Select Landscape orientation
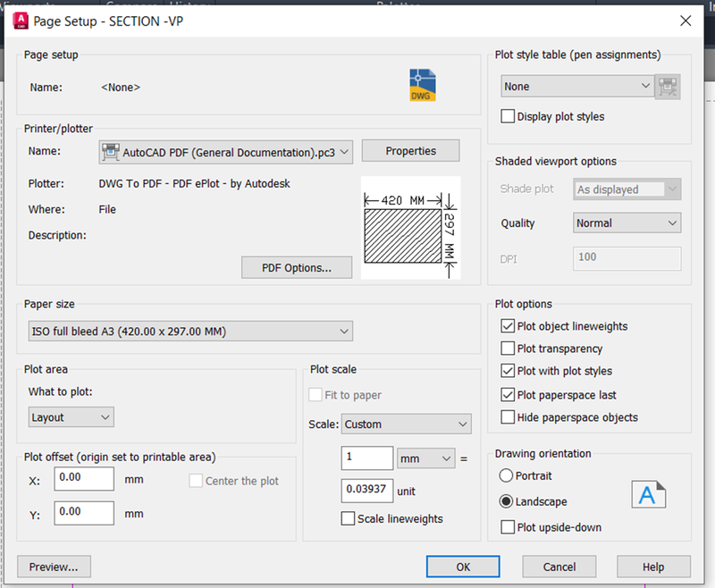The width and height of the screenshot is (715, 588). tap(506, 501)
